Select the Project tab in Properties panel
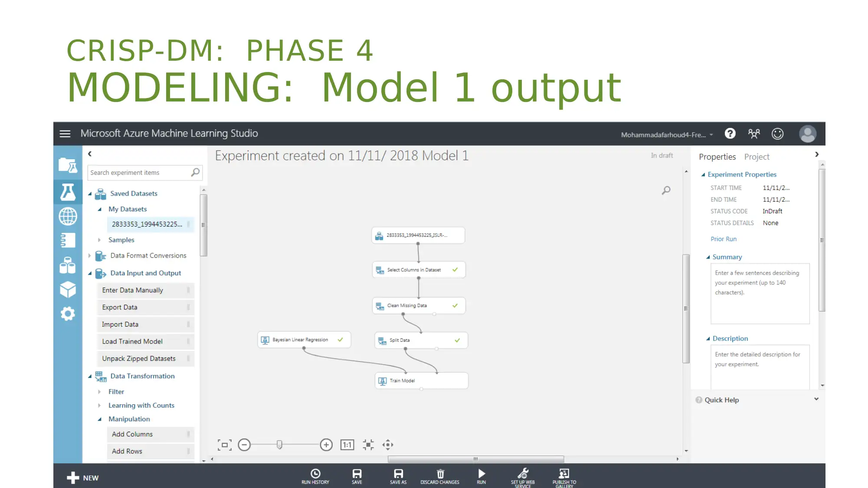The width and height of the screenshot is (868, 488). (x=757, y=156)
